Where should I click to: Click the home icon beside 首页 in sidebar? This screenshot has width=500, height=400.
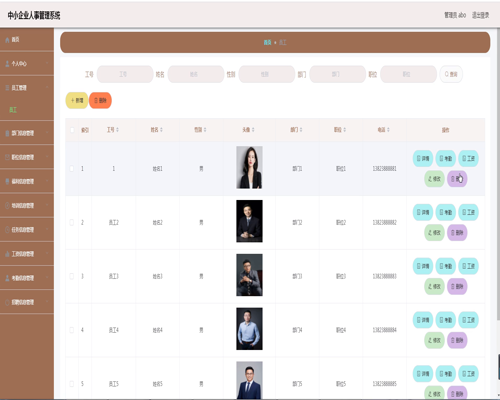(7, 40)
